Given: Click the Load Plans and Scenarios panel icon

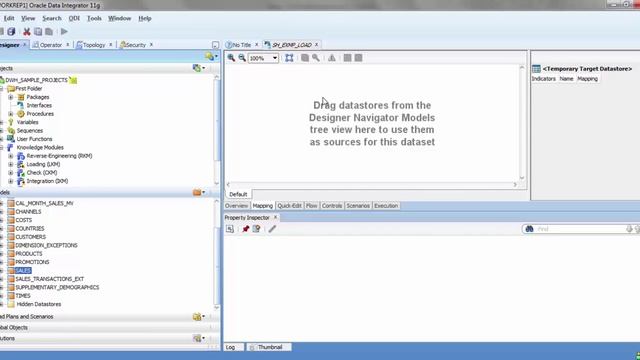Looking at the screenshot, I should coord(199,317).
